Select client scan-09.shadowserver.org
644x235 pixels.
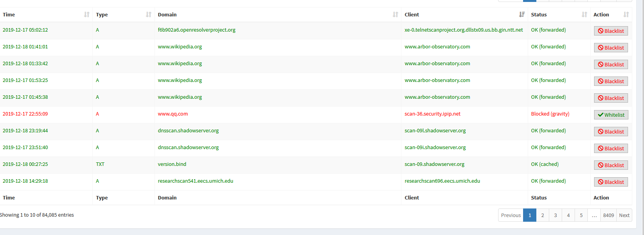(435, 164)
